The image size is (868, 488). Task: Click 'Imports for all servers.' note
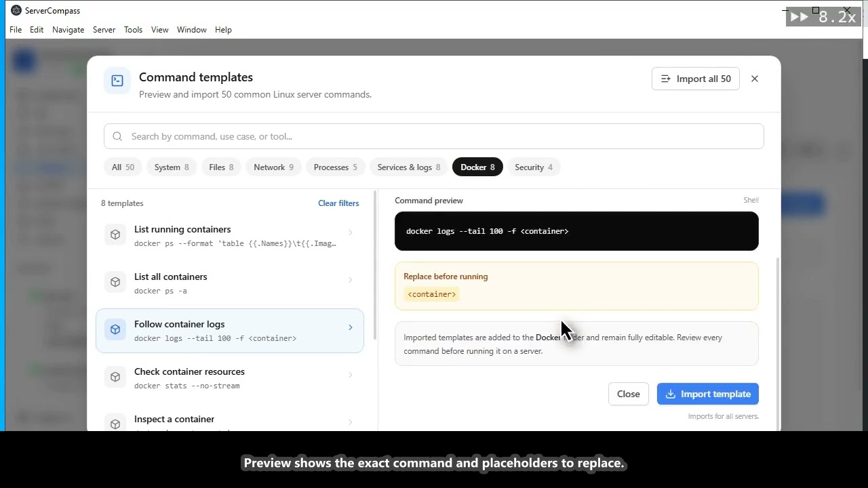(724, 416)
